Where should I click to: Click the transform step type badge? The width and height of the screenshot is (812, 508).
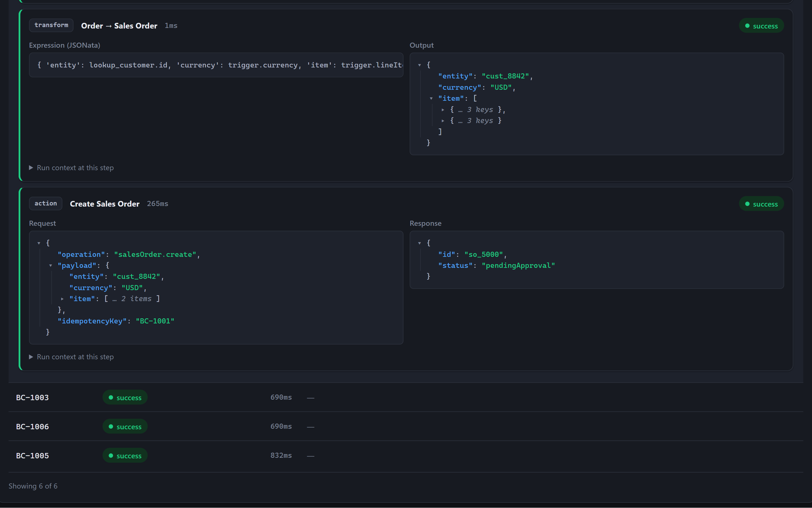(51, 25)
